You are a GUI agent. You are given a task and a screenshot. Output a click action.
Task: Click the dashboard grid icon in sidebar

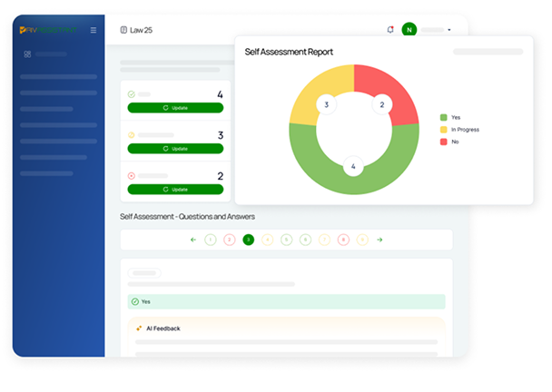[27, 54]
